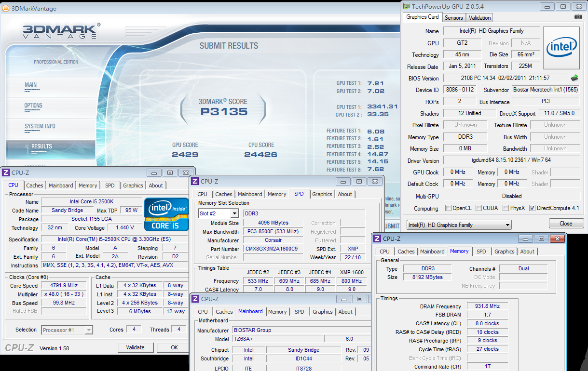Screen dimensions: 588x371
Task: Click the P3135 3DMark score
Action: click(224, 112)
